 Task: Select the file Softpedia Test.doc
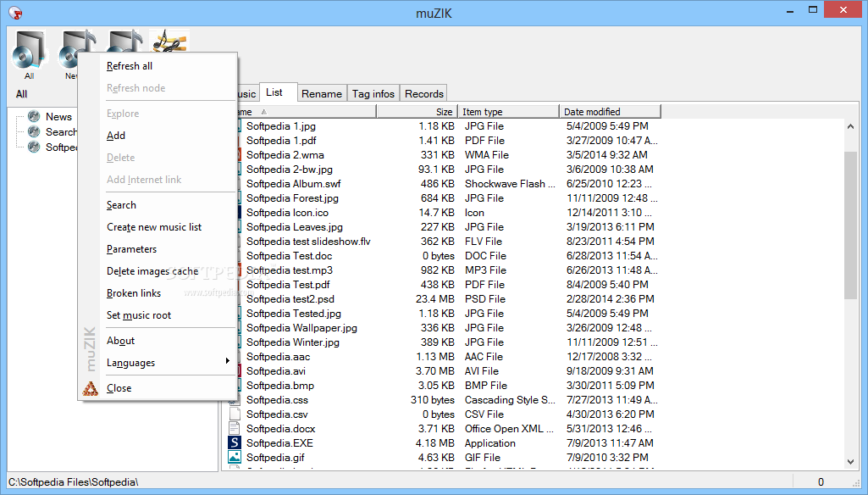pyautogui.click(x=289, y=255)
